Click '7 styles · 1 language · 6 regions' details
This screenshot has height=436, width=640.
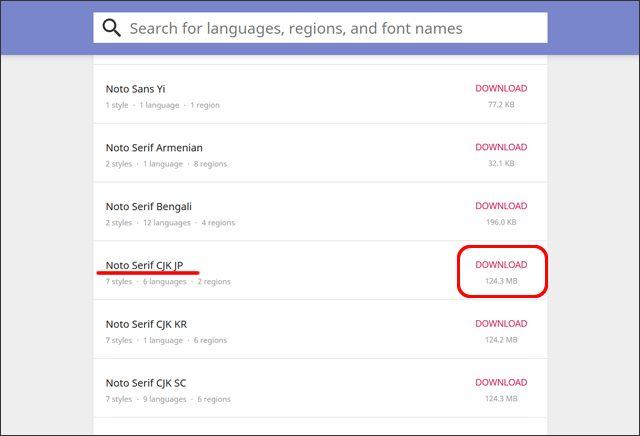(166, 340)
